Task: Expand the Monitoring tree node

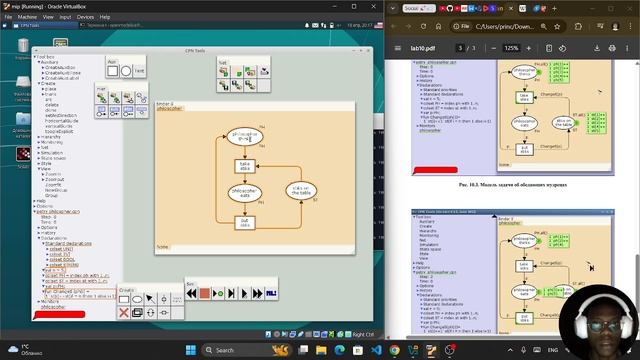Action: click(x=39, y=142)
